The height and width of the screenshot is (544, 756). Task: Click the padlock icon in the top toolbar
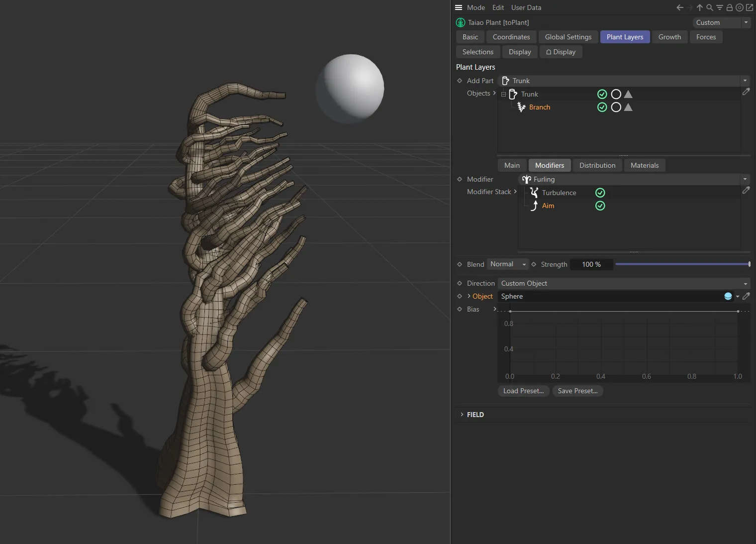coord(729,7)
